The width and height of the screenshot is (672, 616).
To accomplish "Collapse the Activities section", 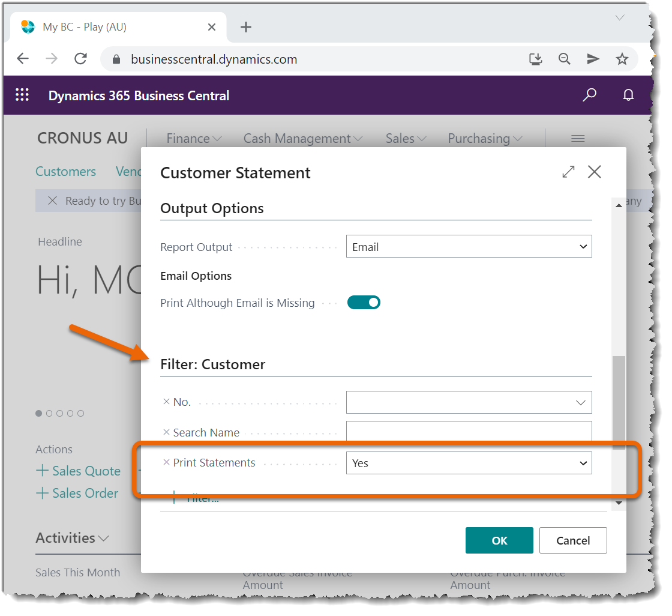I will (73, 537).
